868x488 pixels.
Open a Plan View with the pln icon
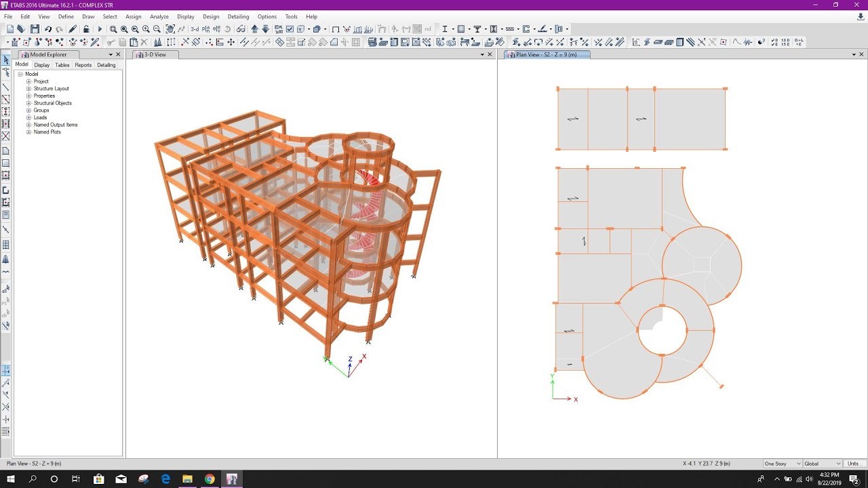coord(205,28)
